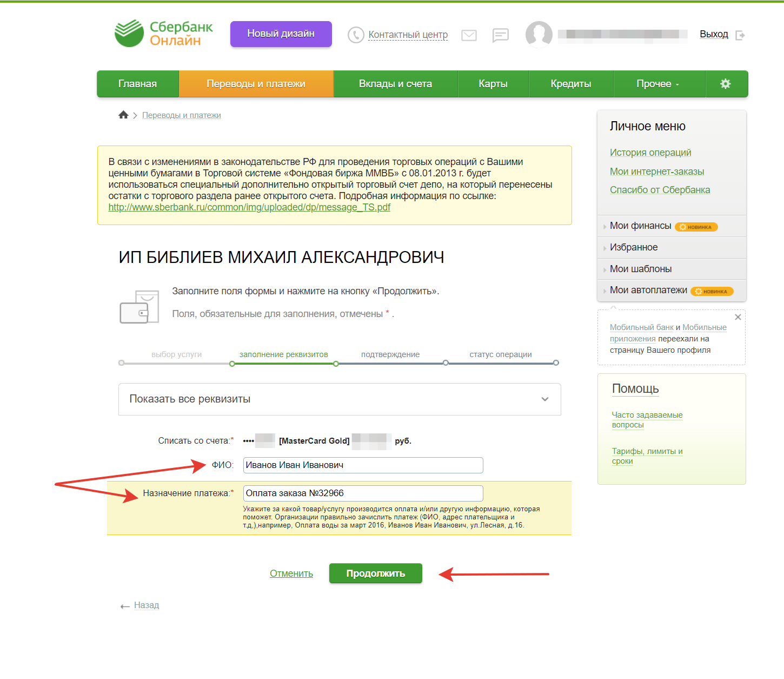Click the home breadcrumb icon

[123, 115]
